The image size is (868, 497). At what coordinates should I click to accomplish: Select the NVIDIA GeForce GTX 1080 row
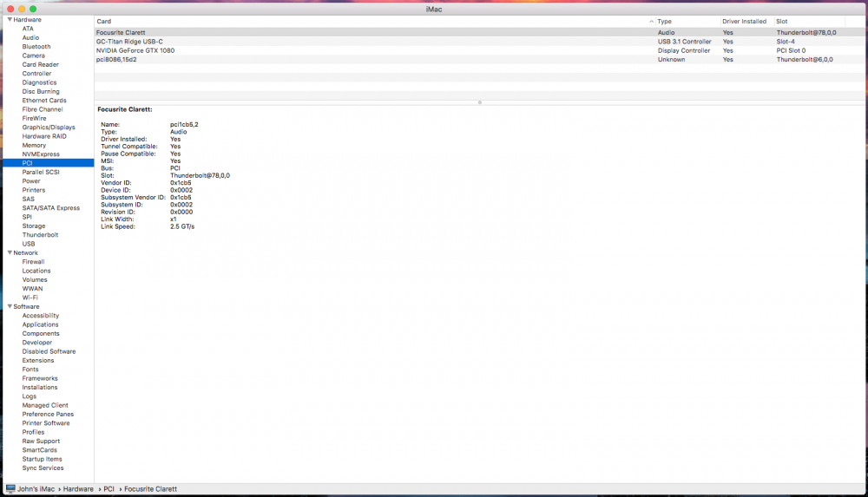point(479,50)
